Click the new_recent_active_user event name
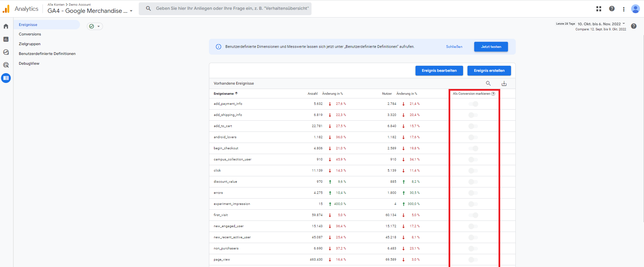Image resolution: width=644 pixels, height=267 pixels. point(232,237)
